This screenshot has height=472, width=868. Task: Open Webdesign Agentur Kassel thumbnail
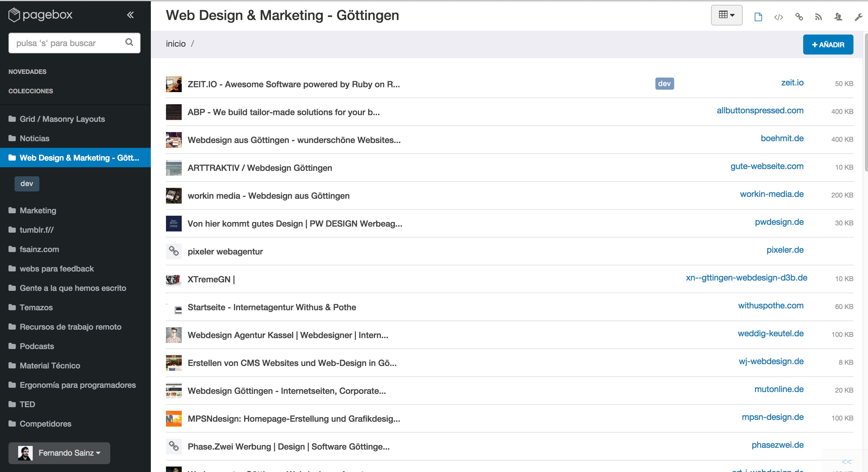coord(174,335)
